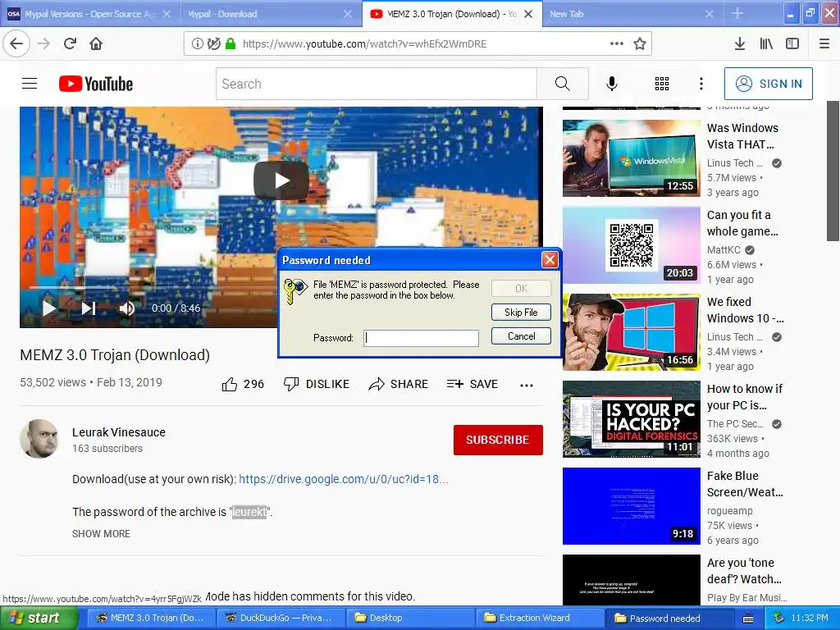Screen dimensions: 840x630
Task: Reload the page with the refresh icon
Action: point(70,43)
